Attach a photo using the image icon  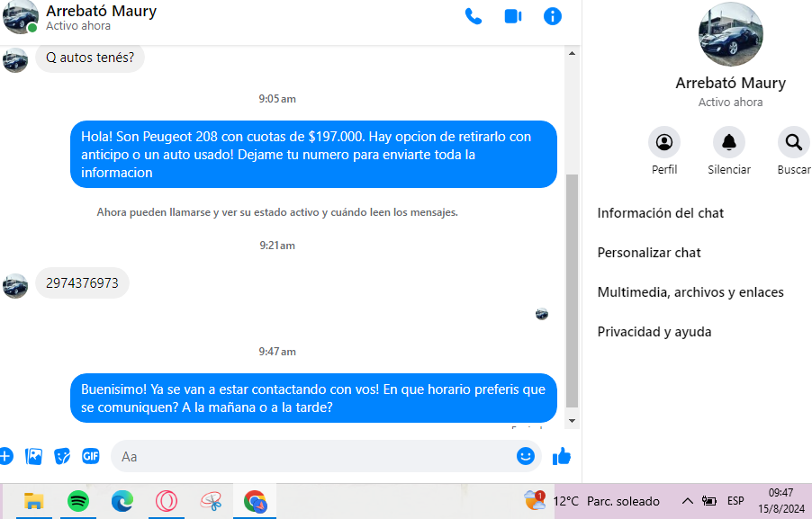(x=33, y=456)
